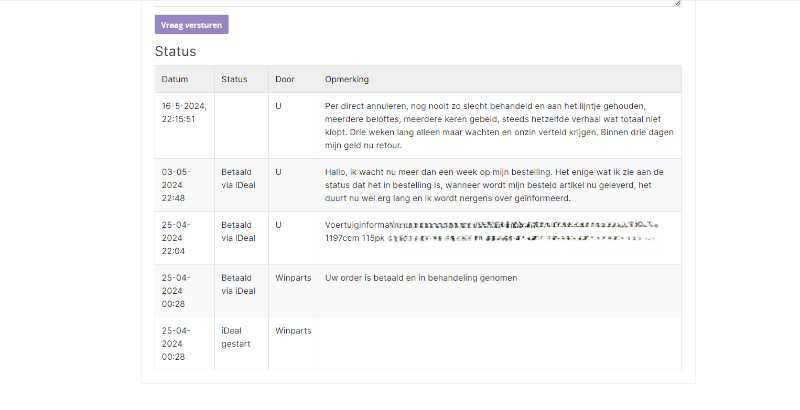Click the Uw order is betaald remark
Screen dimensions: 800x410
422,277
